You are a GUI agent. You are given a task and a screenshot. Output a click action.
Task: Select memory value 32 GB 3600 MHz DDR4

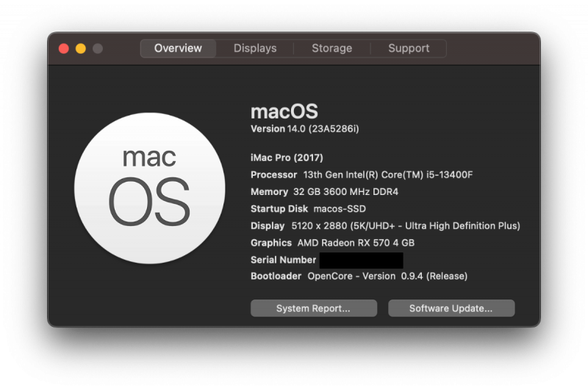345,191
